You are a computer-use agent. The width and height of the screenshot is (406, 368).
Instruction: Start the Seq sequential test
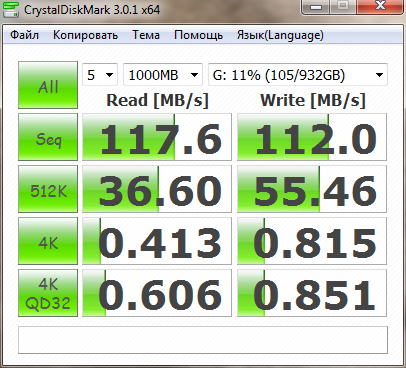point(48,137)
